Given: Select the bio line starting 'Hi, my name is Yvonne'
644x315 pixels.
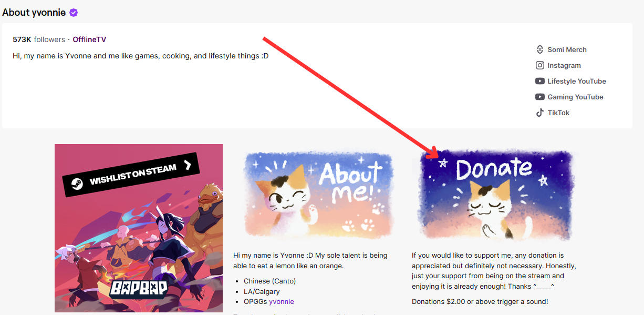Looking at the screenshot, I should click(141, 56).
